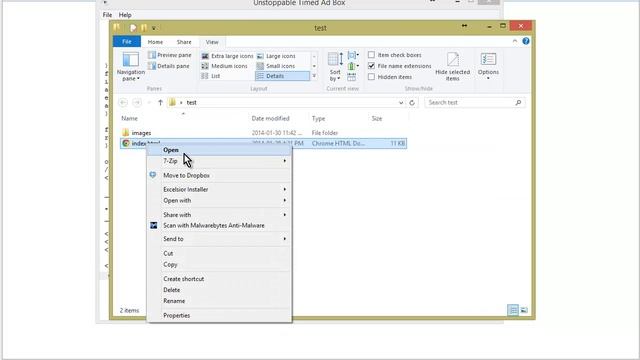The height and width of the screenshot is (360, 640).
Task: Click Hide selected items
Action: pyautogui.click(x=452, y=67)
